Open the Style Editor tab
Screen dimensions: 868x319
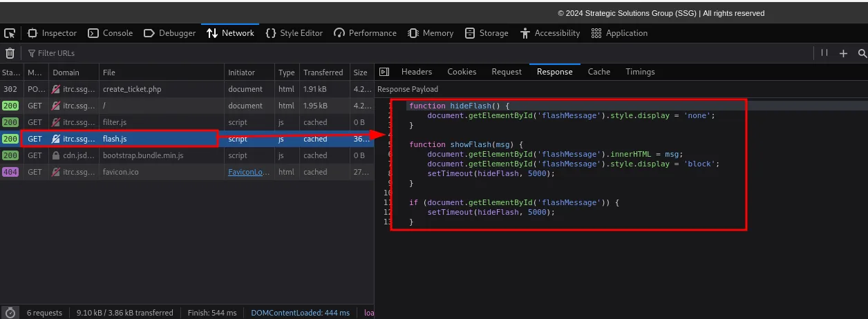point(294,33)
